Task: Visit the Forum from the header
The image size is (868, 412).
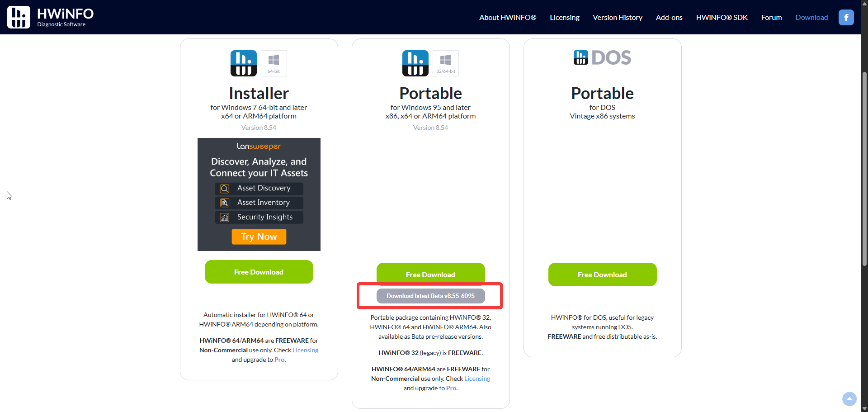Action: 771,17
